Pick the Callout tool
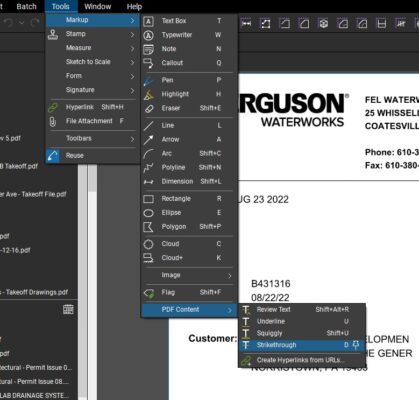This screenshot has height=400, width=419. pyautogui.click(x=189, y=63)
